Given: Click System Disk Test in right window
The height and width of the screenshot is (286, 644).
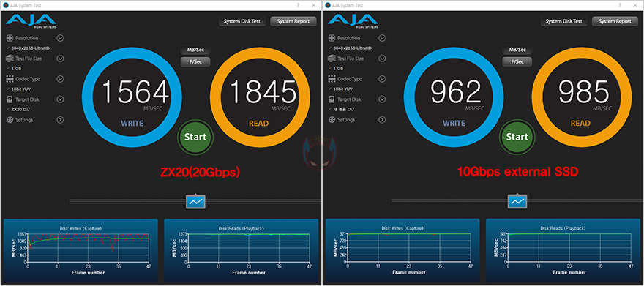Looking at the screenshot, I should (564, 21).
